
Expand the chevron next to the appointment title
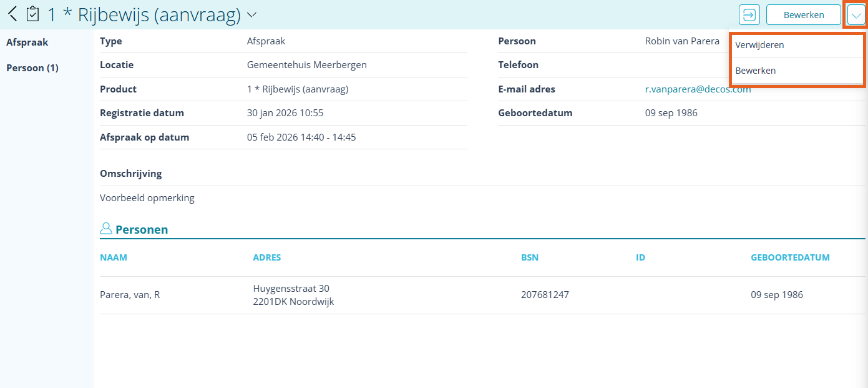[x=251, y=15]
